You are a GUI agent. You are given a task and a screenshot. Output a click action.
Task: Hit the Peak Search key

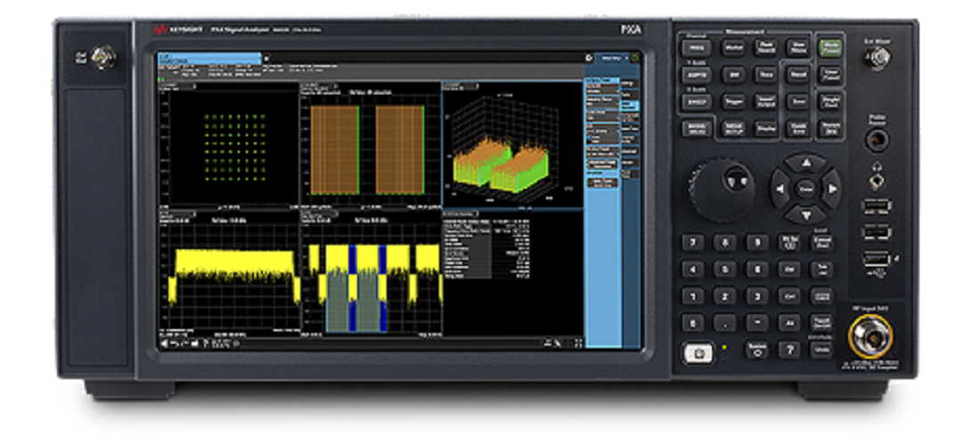point(764,47)
